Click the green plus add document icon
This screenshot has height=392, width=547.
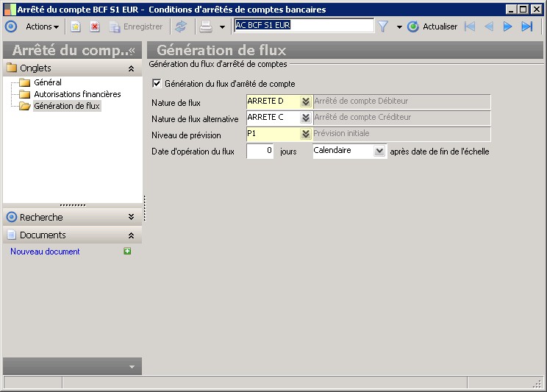(127, 251)
